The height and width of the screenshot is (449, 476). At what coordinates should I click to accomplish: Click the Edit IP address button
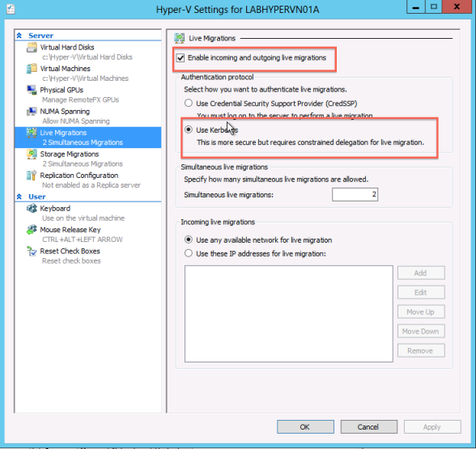pyautogui.click(x=421, y=293)
